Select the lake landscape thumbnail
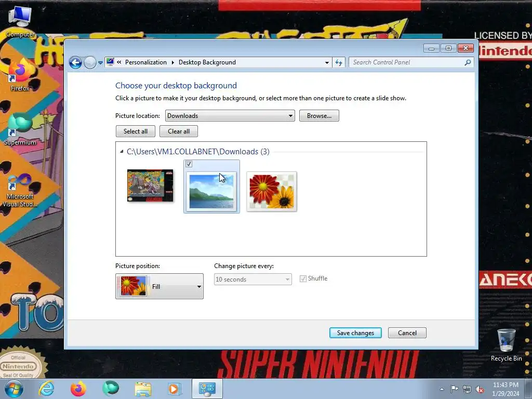 pos(211,191)
